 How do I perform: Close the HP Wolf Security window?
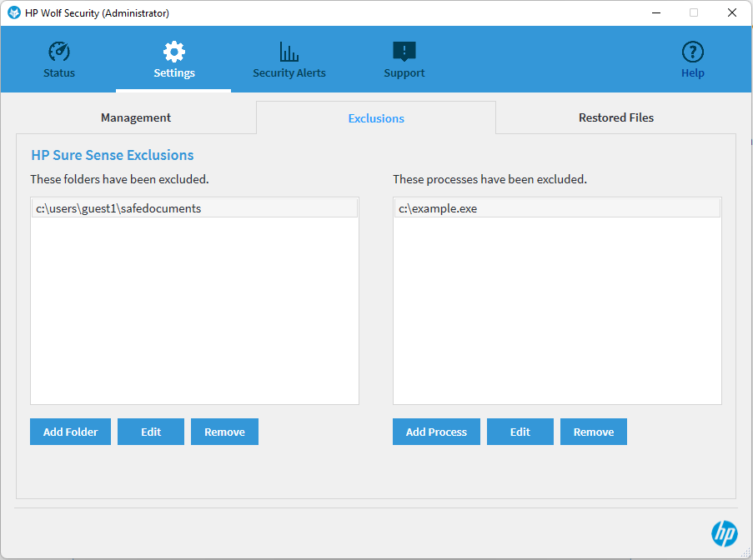[x=731, y=12]
